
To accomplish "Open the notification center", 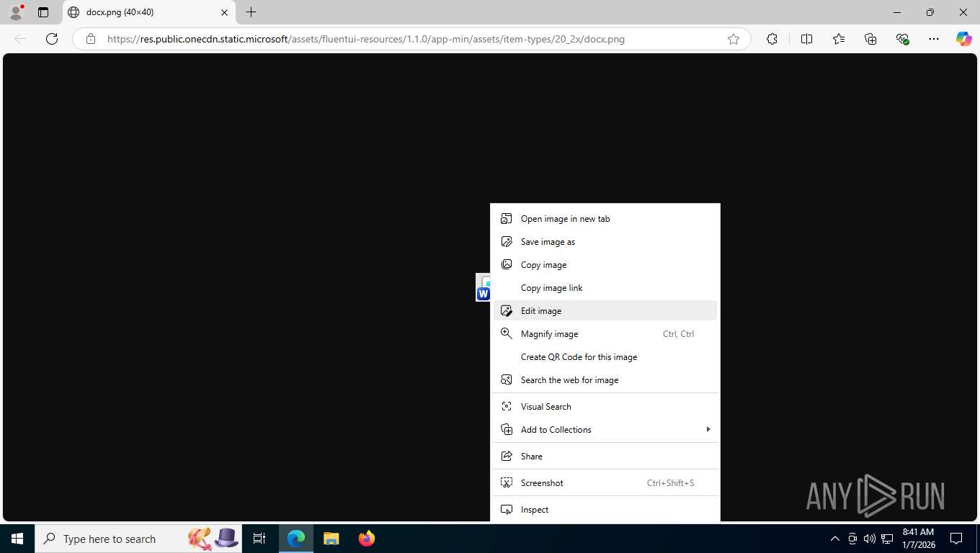I will pyautogui.click(x=956, y=539).
